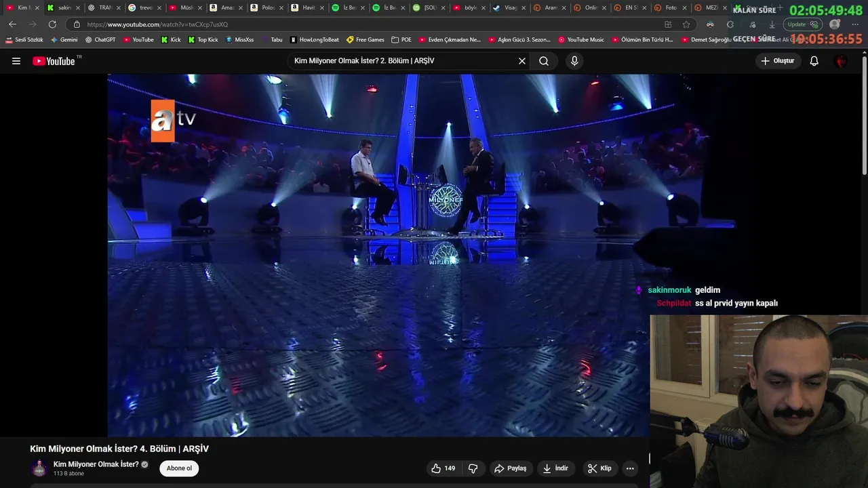Subscribe with the Abone ol button

(x=179, y=468)
